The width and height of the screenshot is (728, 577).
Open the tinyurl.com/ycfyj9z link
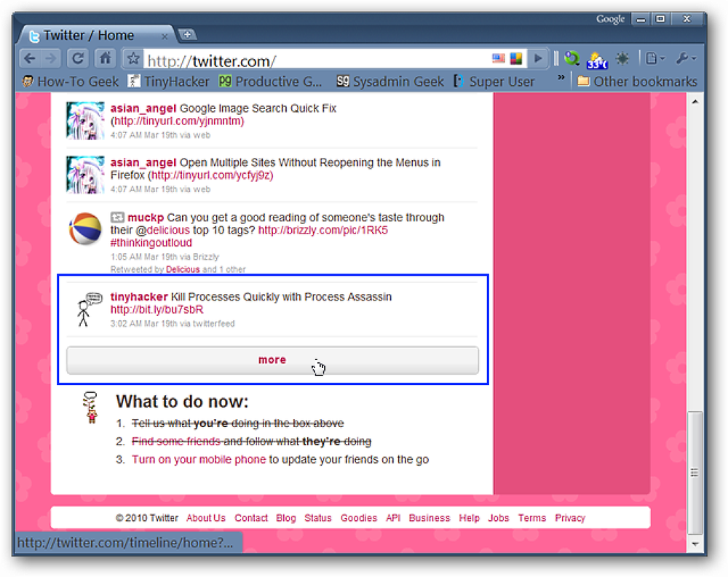point(210,175)
